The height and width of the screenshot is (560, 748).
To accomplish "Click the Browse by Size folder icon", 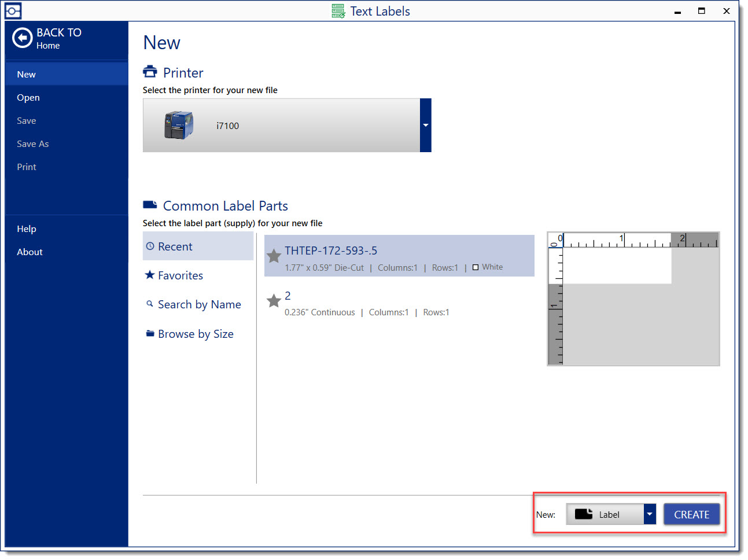I will click(x=150, y=334).
